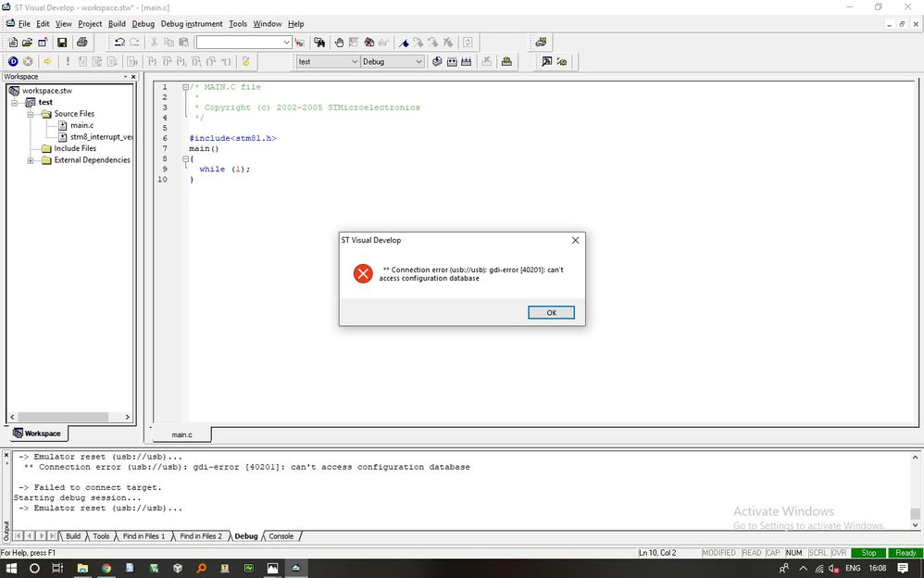Click the Undo arrow icon
This screenshot has height=578, width=924.
[119, 43]
